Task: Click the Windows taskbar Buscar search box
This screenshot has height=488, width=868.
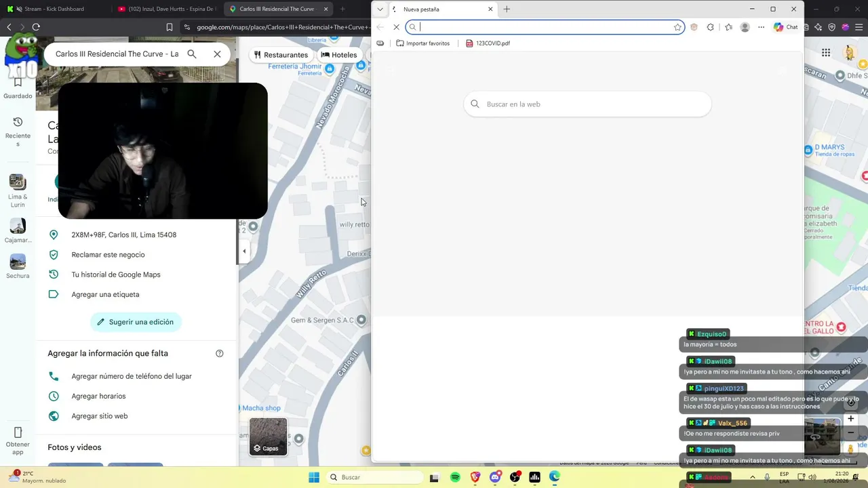Action: (x=374, y=477)
